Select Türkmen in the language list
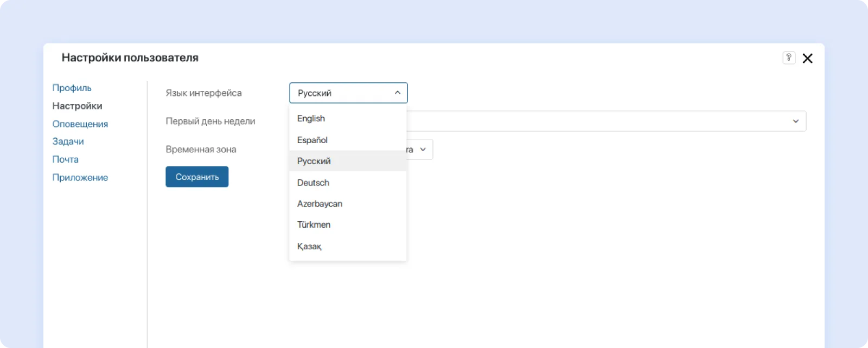 pos(314,225)
